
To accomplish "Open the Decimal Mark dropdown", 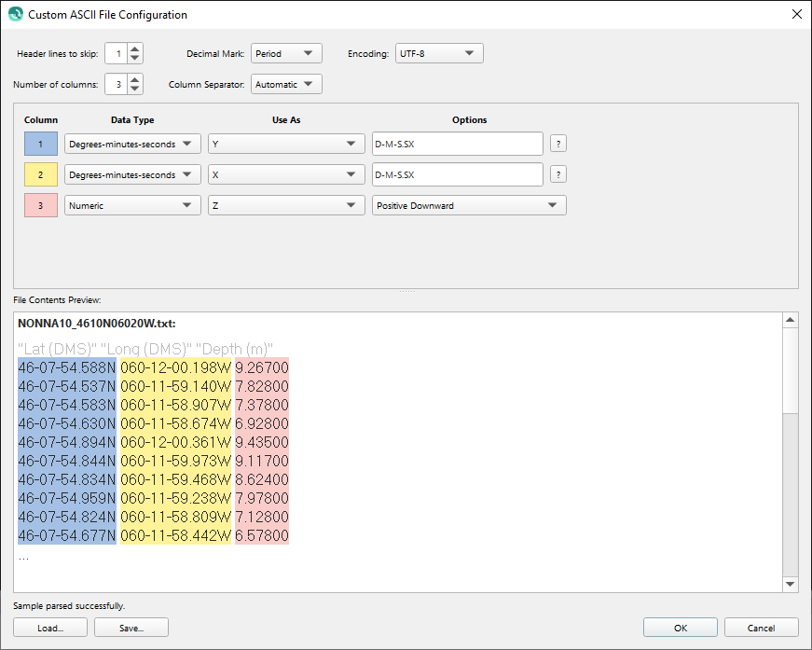I will click(x=286, y=54).
